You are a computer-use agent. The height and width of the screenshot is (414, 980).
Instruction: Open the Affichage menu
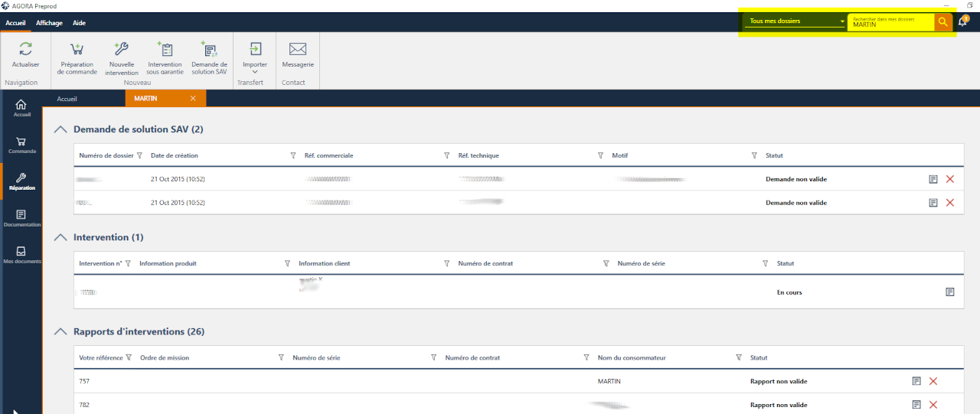coord(49,23)
